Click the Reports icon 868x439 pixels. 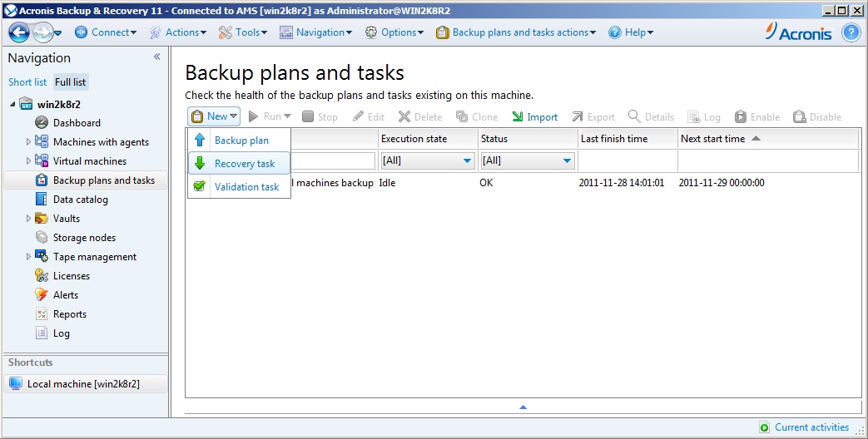pos(42,314)
